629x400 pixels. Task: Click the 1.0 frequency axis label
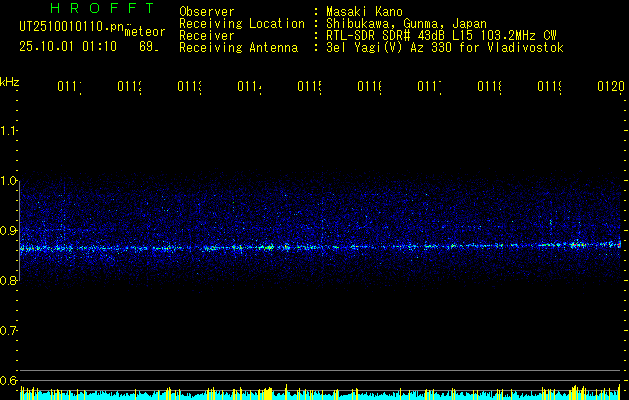(9, 181)
